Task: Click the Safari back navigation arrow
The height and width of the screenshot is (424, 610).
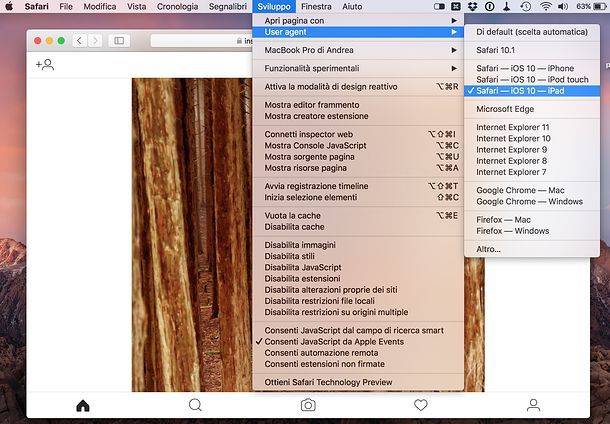Action: coord(80,41)
